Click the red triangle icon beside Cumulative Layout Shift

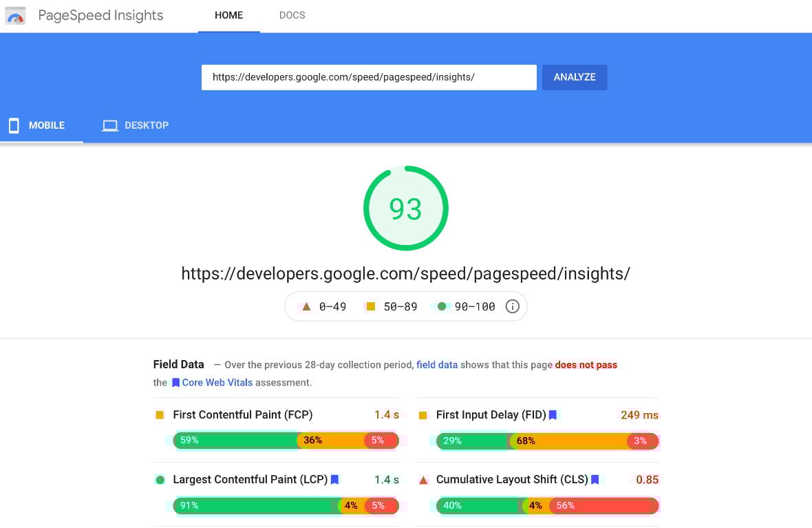click(x=423, y=480)
